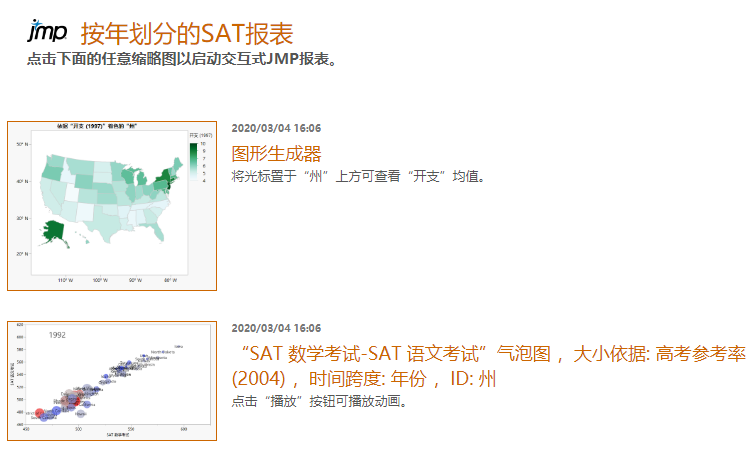Viewport: 755px width, 453px height.
Task: Open the 图形生成器 report link
Action: (276, 154)
